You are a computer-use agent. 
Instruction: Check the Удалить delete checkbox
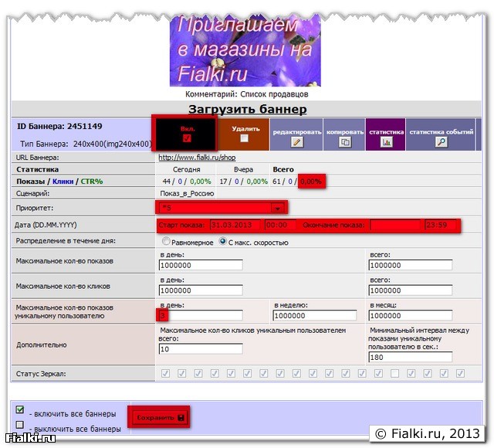244,139
